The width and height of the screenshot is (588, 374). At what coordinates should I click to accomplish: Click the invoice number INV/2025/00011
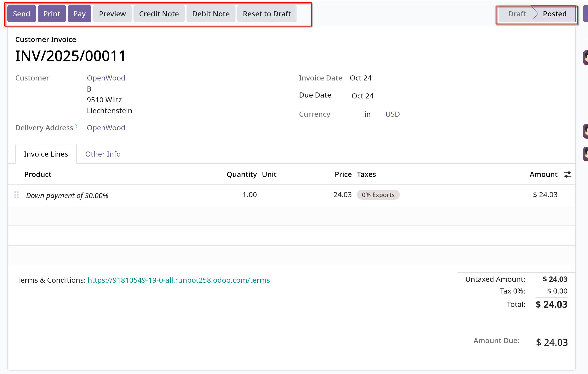coord(70,56)
